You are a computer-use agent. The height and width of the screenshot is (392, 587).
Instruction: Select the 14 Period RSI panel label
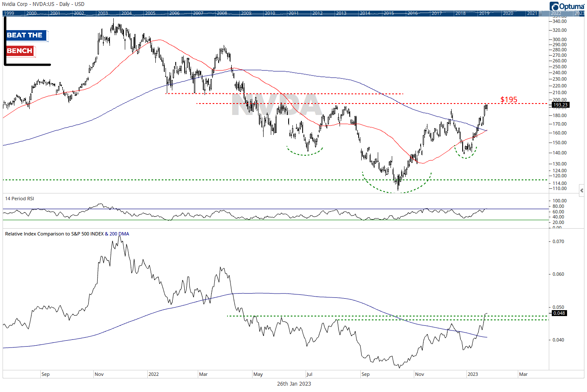(x=20, y=199)
